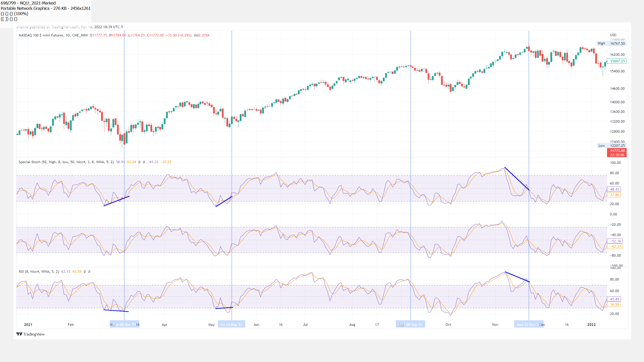Click the NQ1!_2021-Marked file name text
Viewport: 644px width, 362px height.
38,3
